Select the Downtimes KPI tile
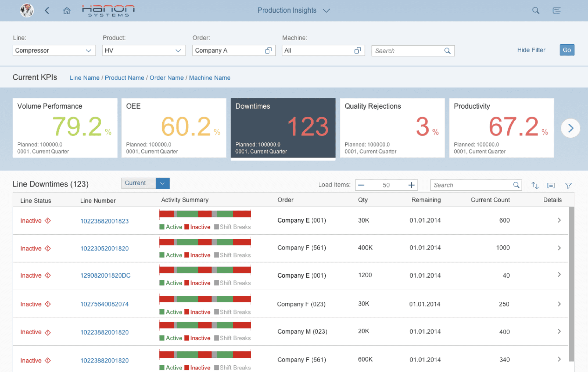Image resolution: width=588 pixels, height=372 pixels. point(283,128)
